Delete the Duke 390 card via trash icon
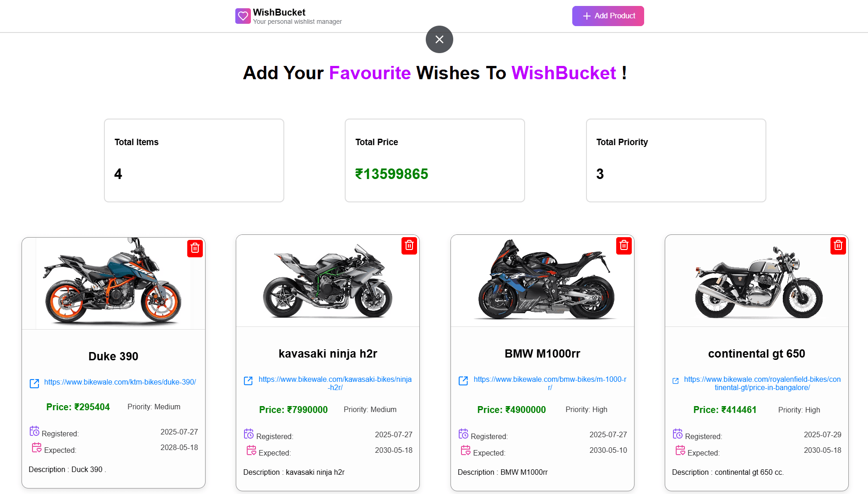868x494 pixels. pyautogui.click(x=195, y=249)
